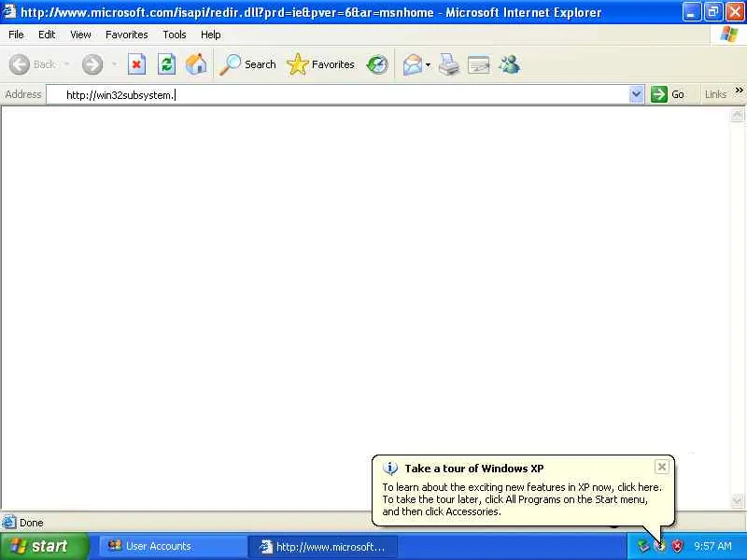Click the network tray icon
747x560 pixels.
point(643,546)
